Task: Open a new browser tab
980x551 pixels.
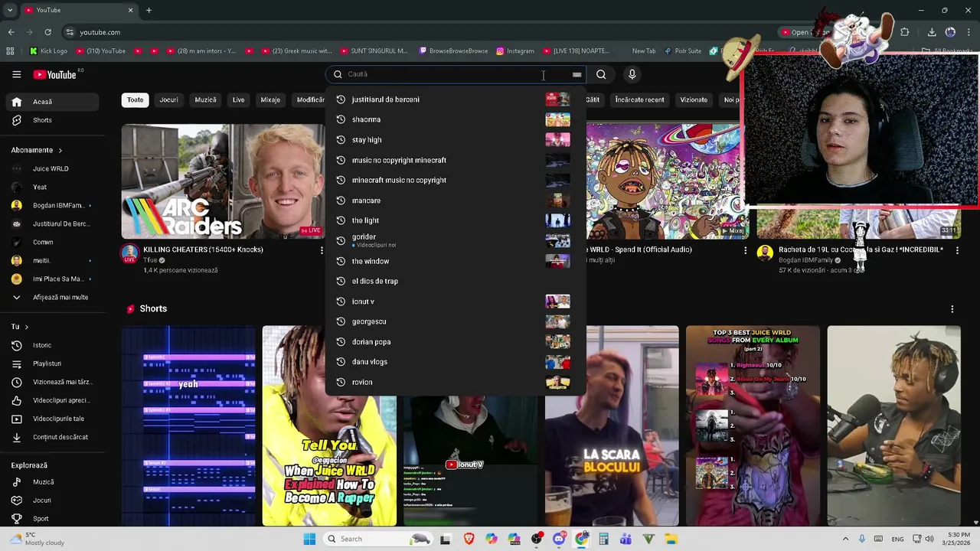Action: (x=149, y=10)
